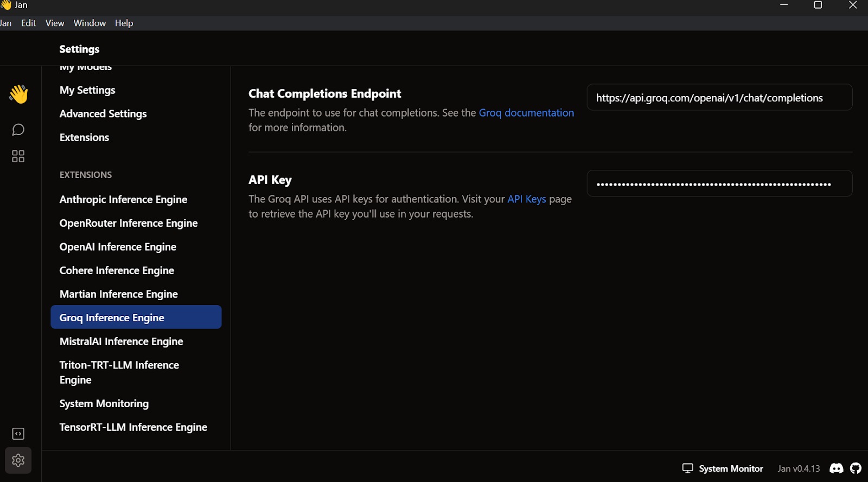The image size is (868, 482).
Task: Select MistralAI Inference Engine
Action: click(x=121, y=341)
